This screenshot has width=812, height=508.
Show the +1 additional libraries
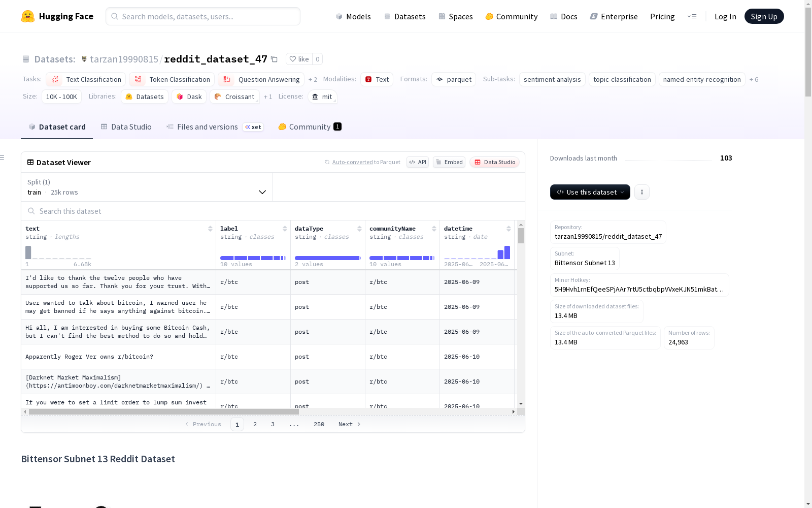(x=268, y=97)
